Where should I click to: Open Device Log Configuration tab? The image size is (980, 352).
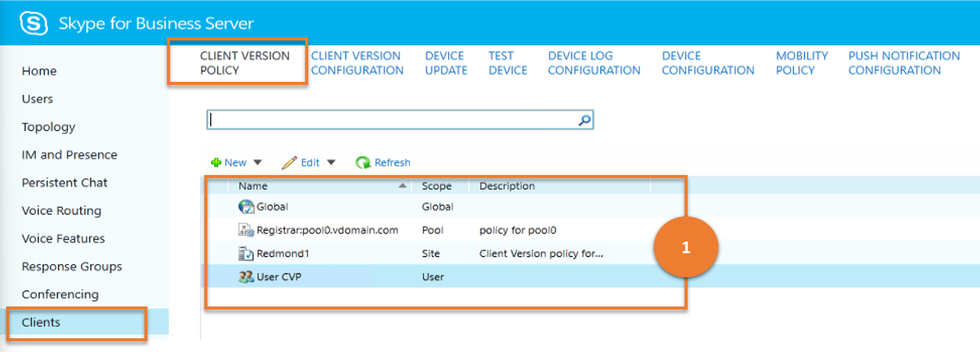[x=594, y=63]
